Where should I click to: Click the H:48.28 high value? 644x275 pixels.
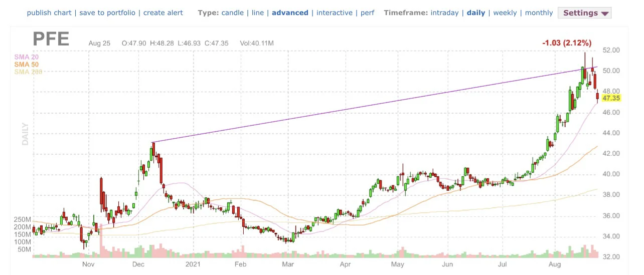click(x=162, y=44)
